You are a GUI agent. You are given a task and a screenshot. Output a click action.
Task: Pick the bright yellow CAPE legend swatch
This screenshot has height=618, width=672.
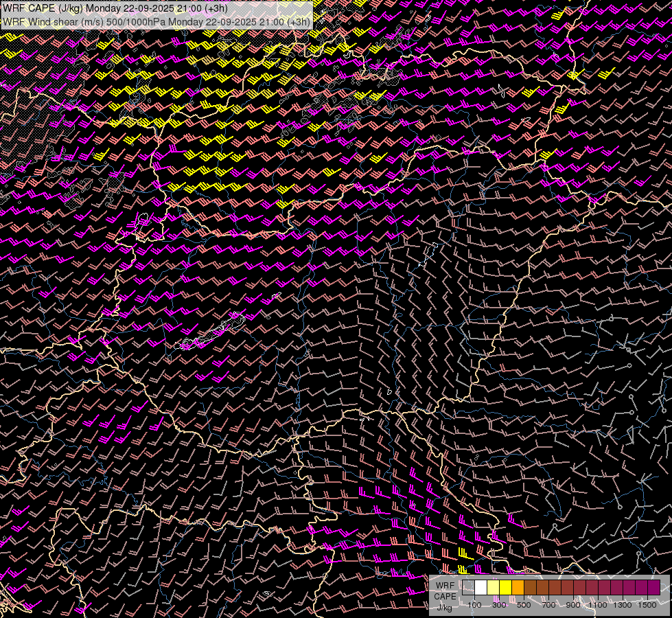coord(506,587)
